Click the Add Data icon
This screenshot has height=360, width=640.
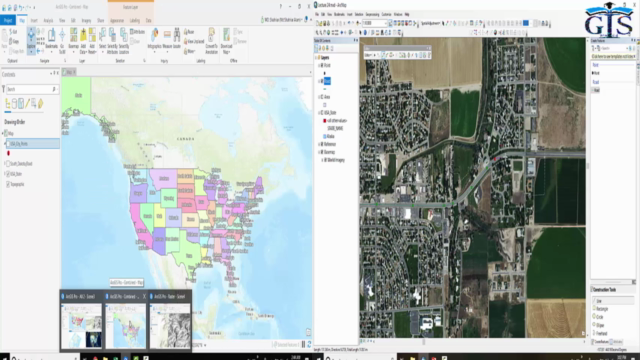83,36
